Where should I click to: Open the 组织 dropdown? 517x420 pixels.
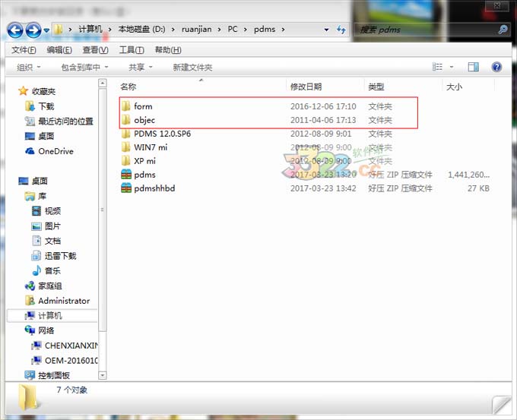click(28, 67)
